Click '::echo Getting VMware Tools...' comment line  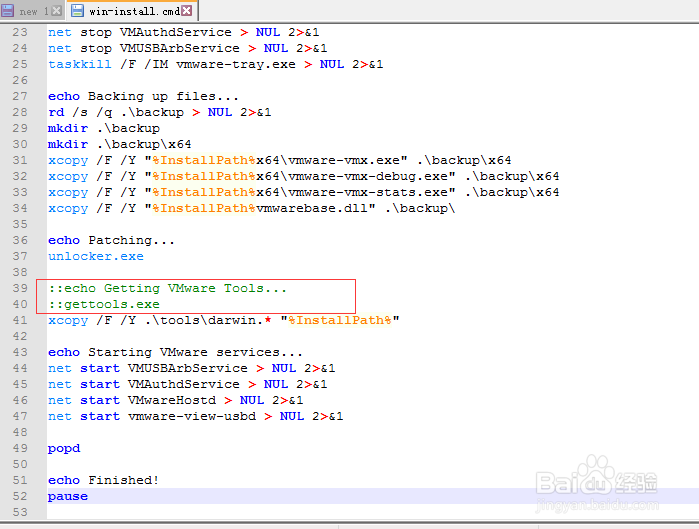pyautogui.click(x=167, y=288)
